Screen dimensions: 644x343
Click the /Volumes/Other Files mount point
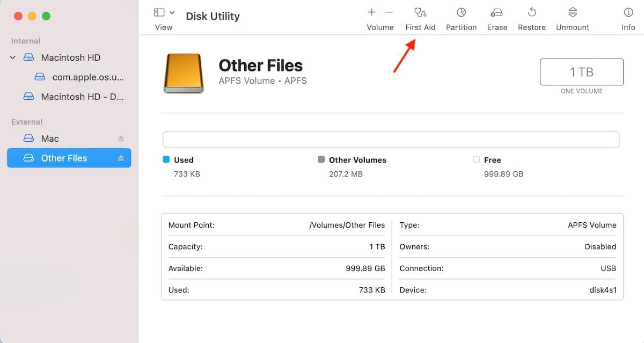tap(347, 225)
